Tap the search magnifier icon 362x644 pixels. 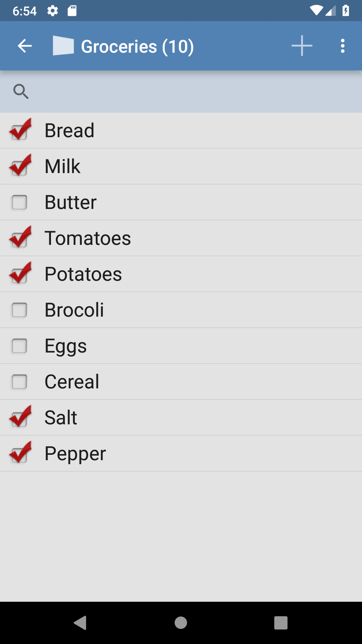(x=21, y=92)
